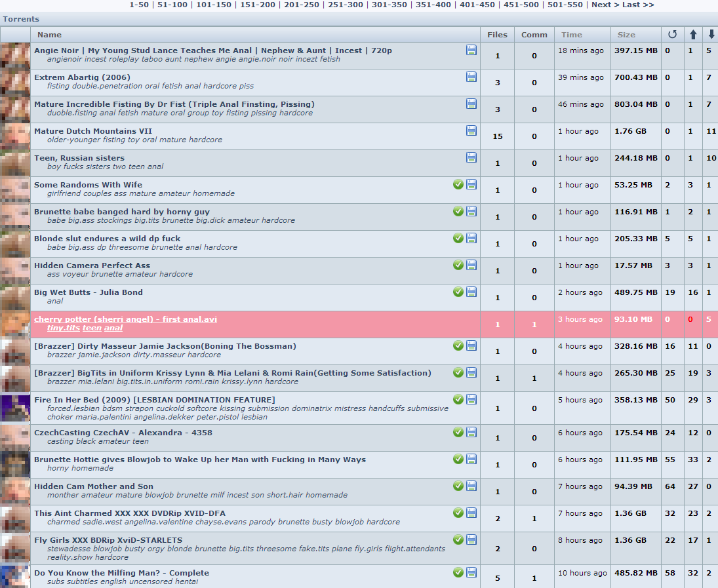Sort by the Files column header
Screen dimensions: 718x588
pyautogui.click(x=497, y=35)
